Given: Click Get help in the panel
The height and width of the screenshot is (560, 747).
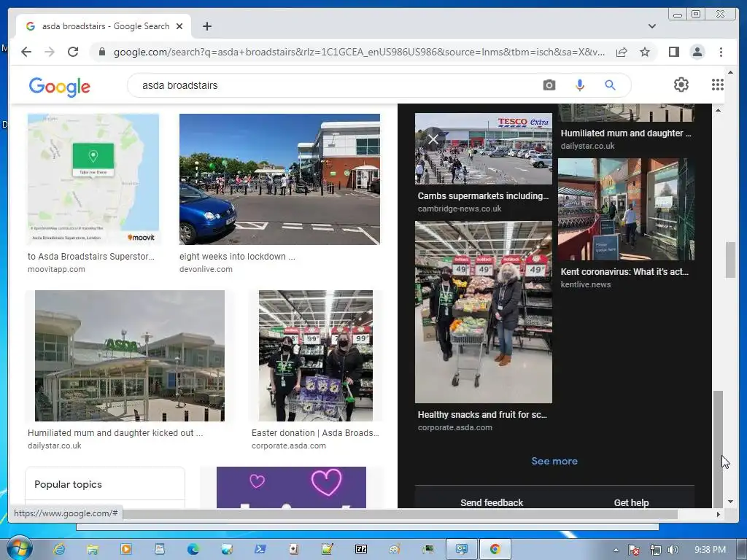Looking at the screenshot, I should pos(631,502).
